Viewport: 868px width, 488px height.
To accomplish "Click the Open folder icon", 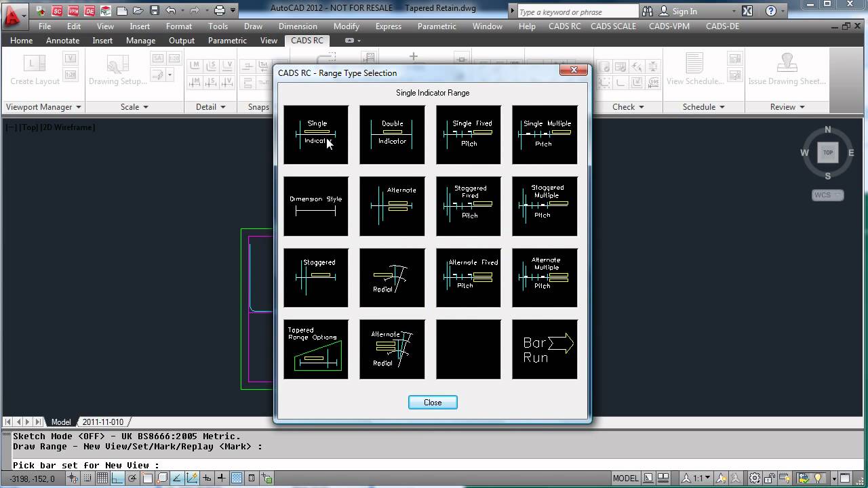I will [x=138, y=11].
